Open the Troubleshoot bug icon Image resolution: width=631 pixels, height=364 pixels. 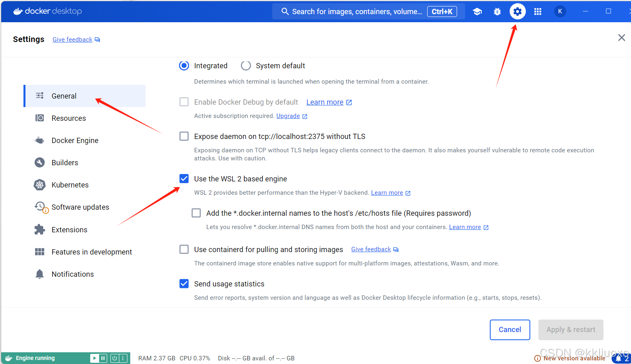point(497,12)
